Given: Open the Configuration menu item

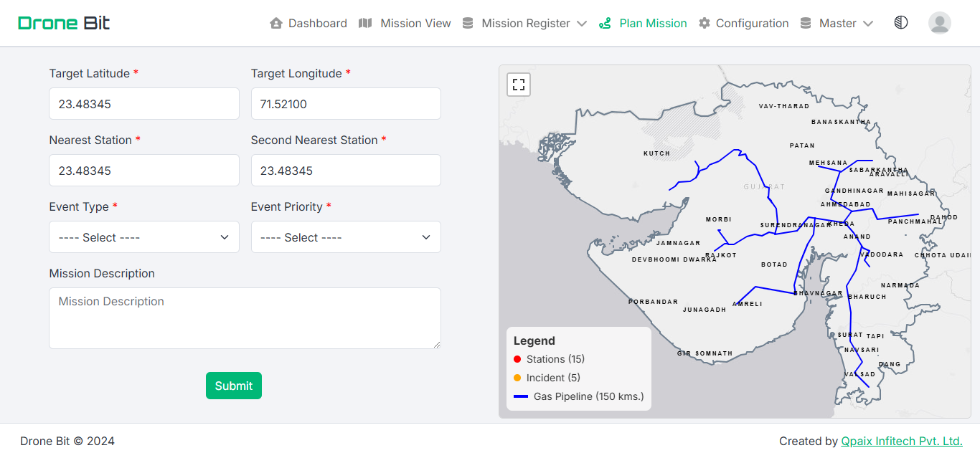Looking at the screenshot, I should coord(752,24).
